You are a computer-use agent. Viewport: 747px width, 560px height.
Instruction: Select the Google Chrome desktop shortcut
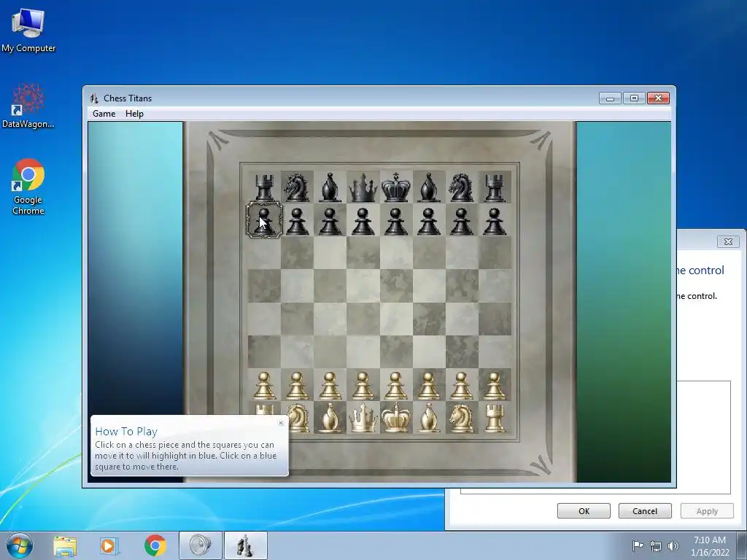(x=28, y=187)
